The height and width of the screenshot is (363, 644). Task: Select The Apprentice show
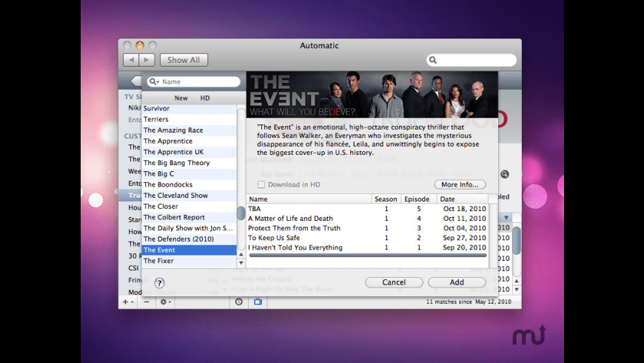pos(189,141)
